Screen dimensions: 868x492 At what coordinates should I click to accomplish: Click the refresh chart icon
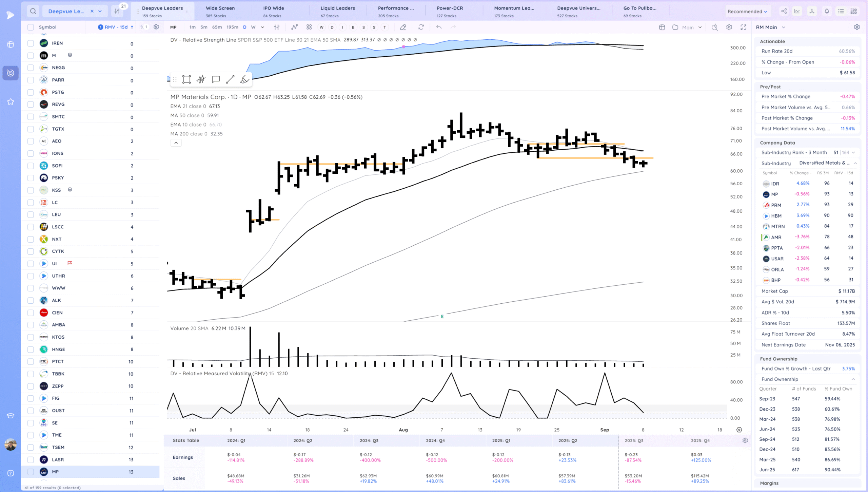421,27
